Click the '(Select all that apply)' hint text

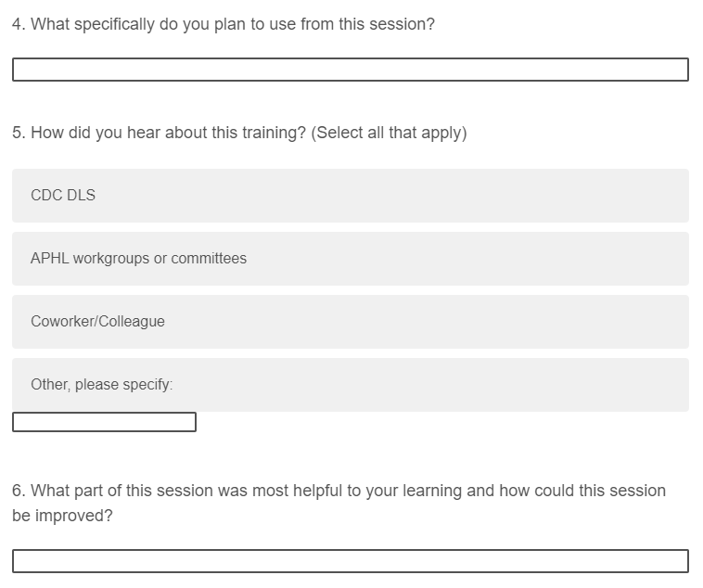(389, 133)
